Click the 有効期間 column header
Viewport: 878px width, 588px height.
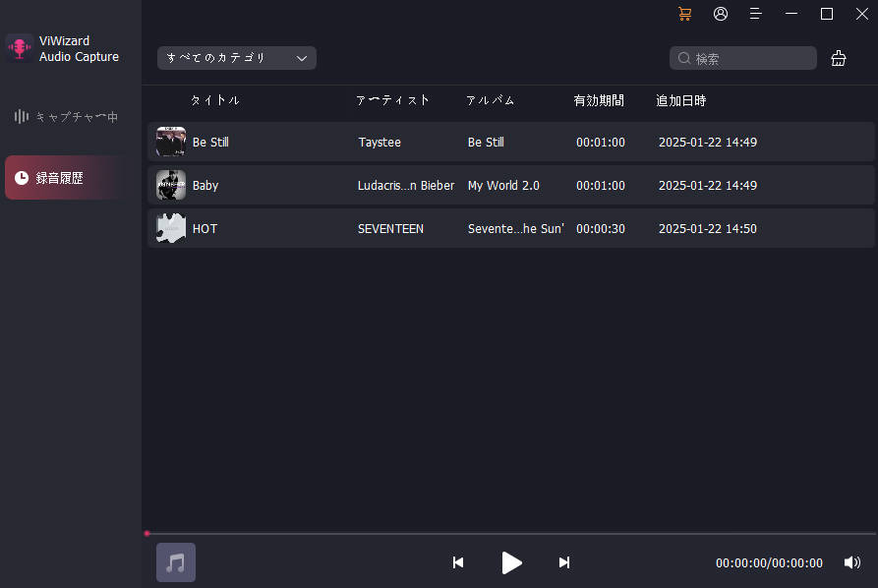(x=599, y=100)
